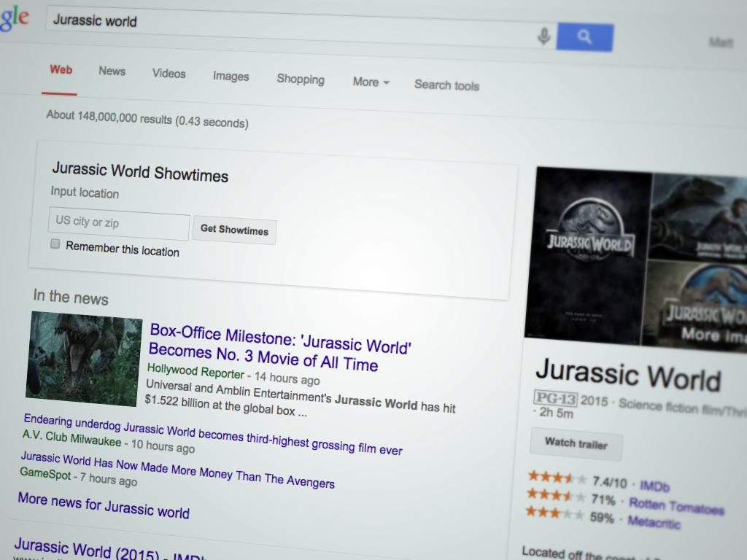Open the Metacritic rating link
The height and width of the screenshot is (560, 747).
click(x=654, y=522)
